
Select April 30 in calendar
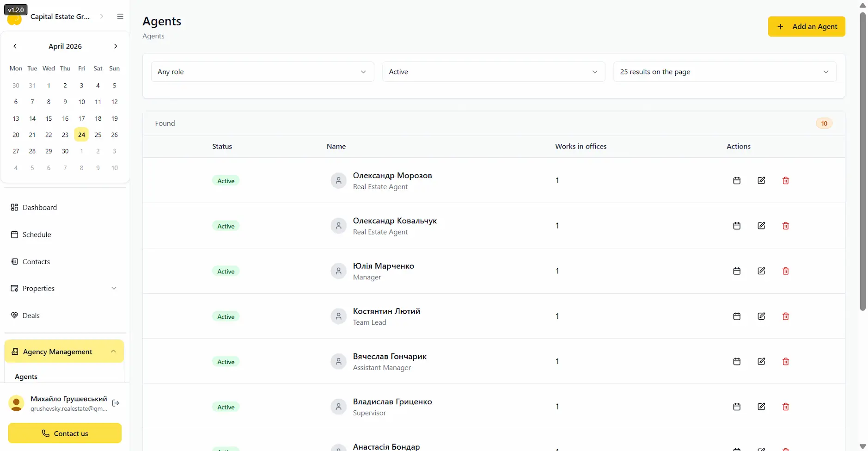(65, 151)
